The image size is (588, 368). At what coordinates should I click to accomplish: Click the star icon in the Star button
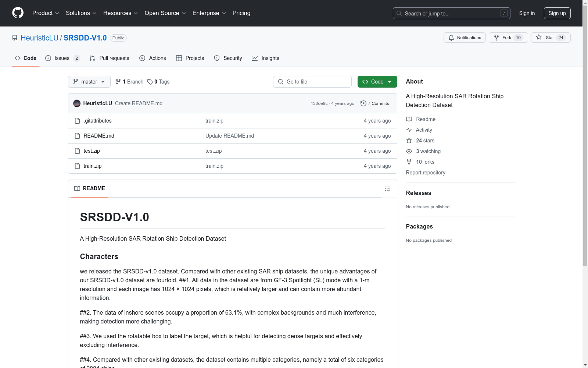pos(539,37)
